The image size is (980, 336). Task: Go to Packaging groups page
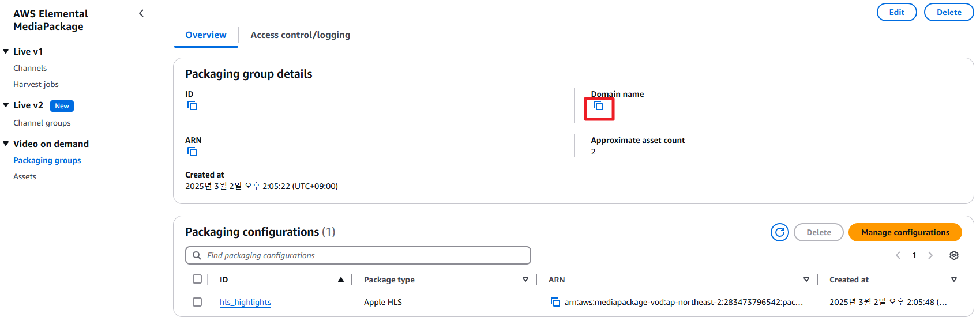(47, 160)
